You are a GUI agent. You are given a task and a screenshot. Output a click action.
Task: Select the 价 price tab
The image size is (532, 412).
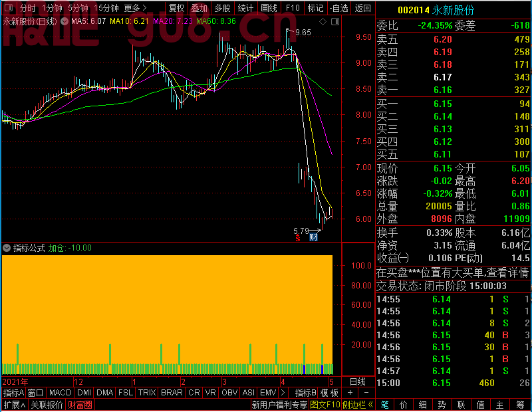[x=404, y=405]
